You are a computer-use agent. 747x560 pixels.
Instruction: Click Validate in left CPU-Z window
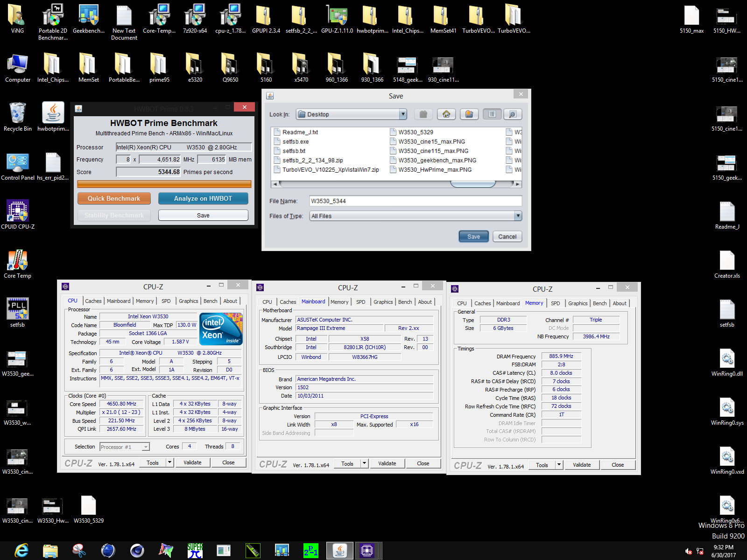[x=192, y=462]
